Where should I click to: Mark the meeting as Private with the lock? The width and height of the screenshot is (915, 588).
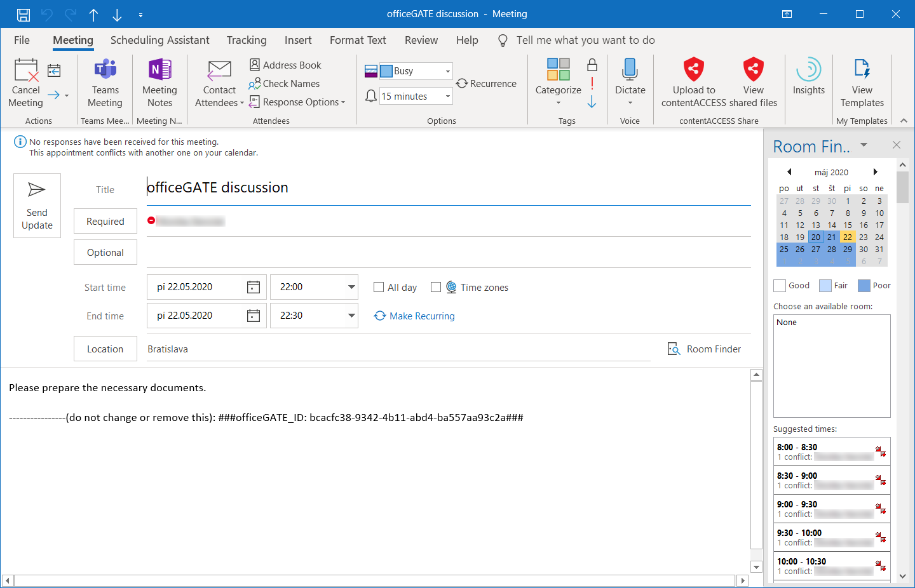[592, 65]
